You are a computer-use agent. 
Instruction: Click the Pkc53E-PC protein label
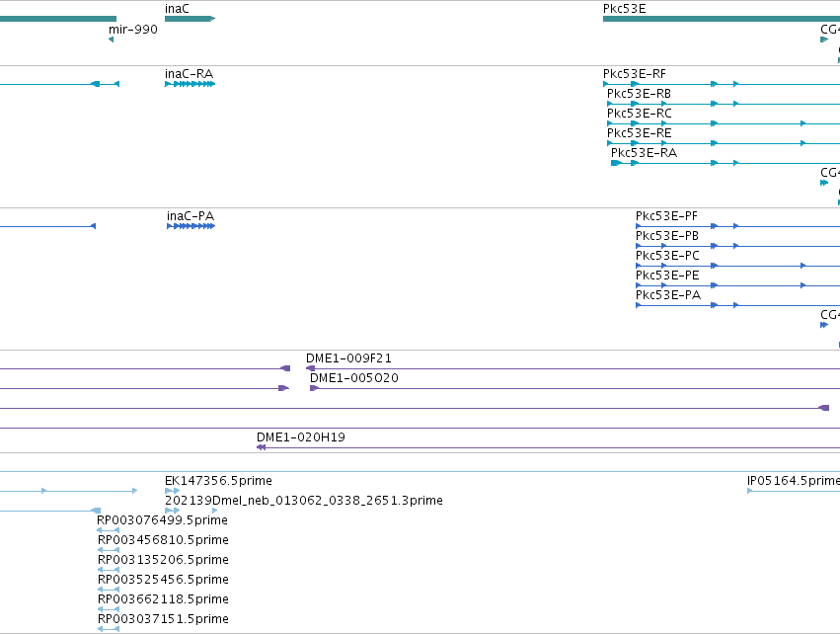[667, 256]
